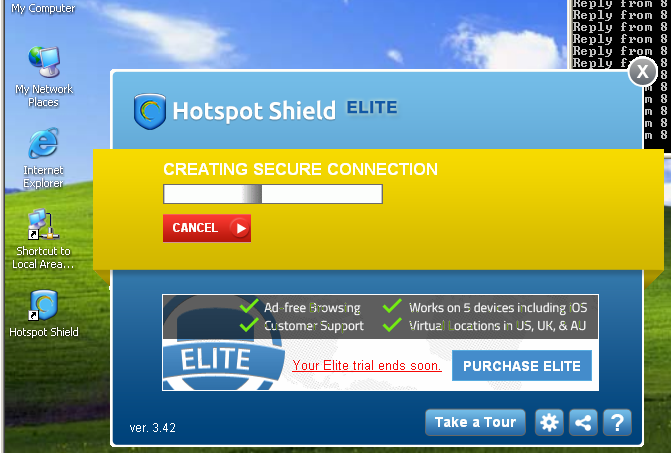Select the Internet Explorer desktop icon

click(x=43, y=158)
